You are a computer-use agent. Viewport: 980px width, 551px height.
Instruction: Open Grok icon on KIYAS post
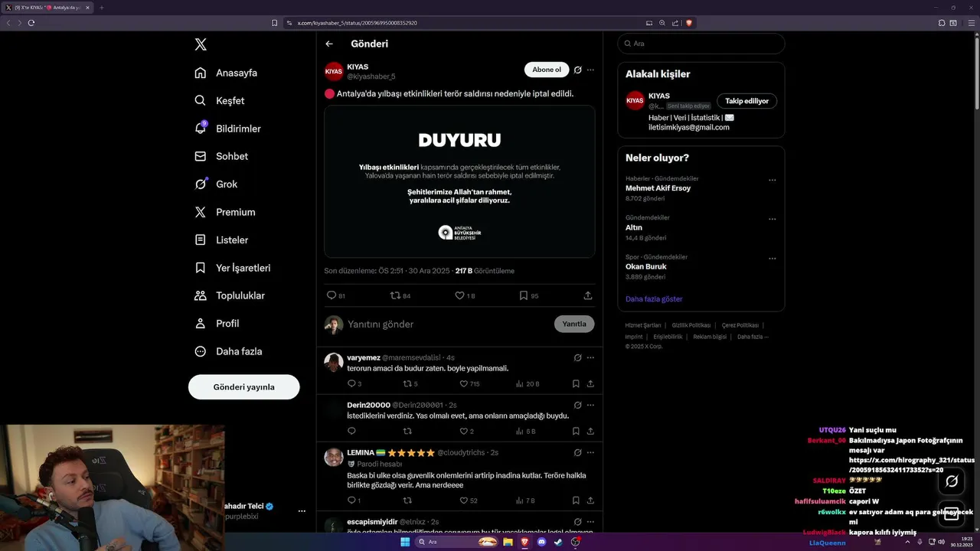578,70
